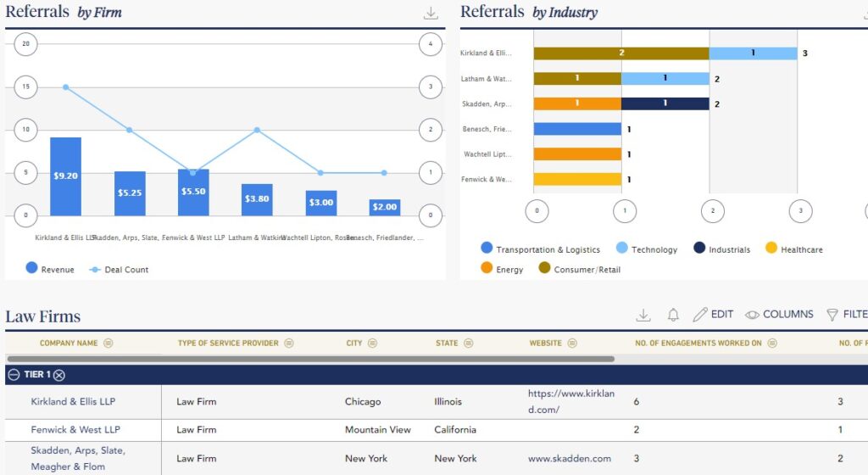Click the $5.50 Fenwick & West bar
This screenshot has height=475, width=868.
point(193,192)
